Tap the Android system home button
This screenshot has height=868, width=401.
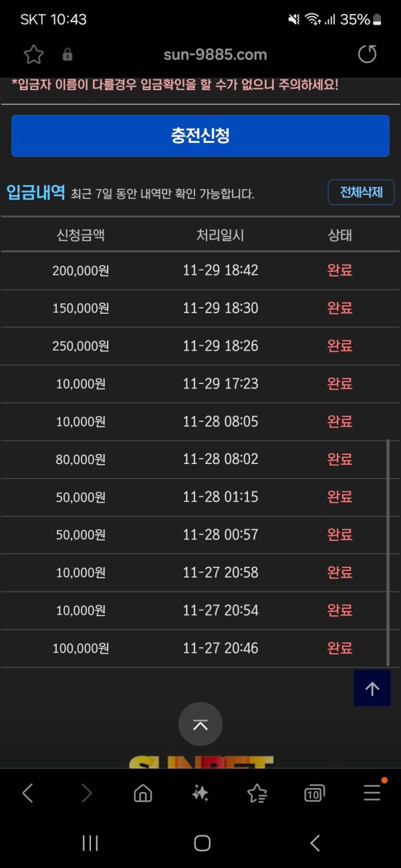tap(202, 843)
